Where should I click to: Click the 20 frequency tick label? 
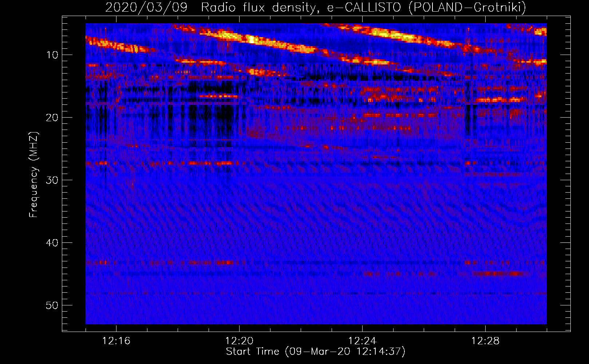click(52, 118)
